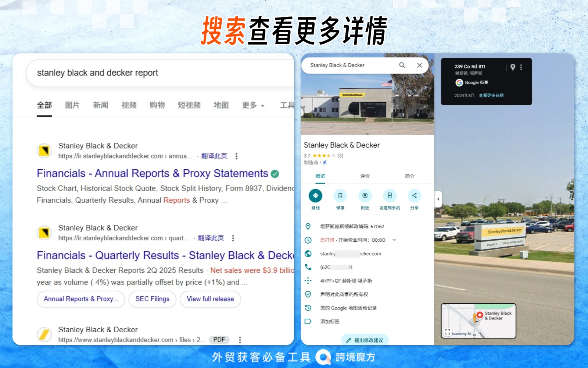Expand the business hours chevron
The width and height of the screenshot is (588, 368).
pyautogui.click(x=394, y=240)
